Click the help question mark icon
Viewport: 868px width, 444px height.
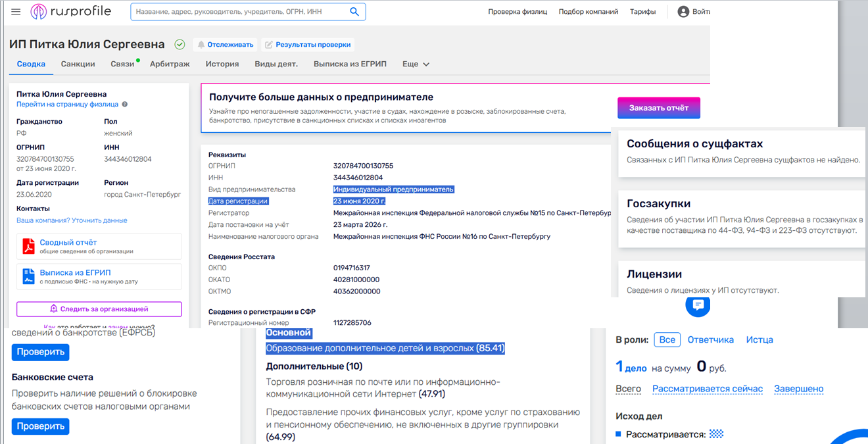coord(125,104)
